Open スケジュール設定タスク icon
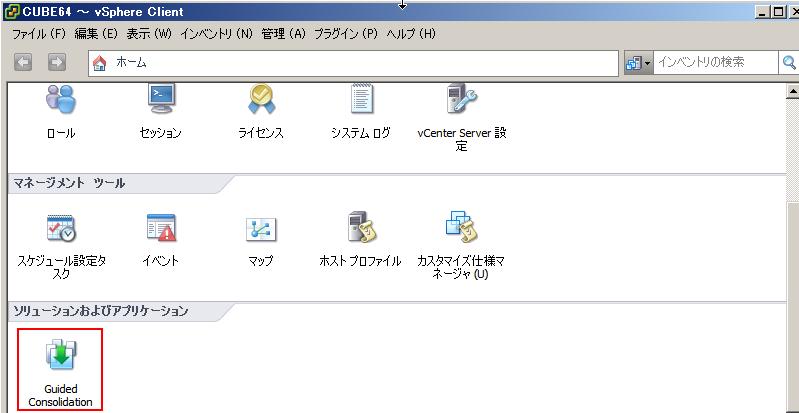The height and width of the screenshot is (413, 799). 61,228
